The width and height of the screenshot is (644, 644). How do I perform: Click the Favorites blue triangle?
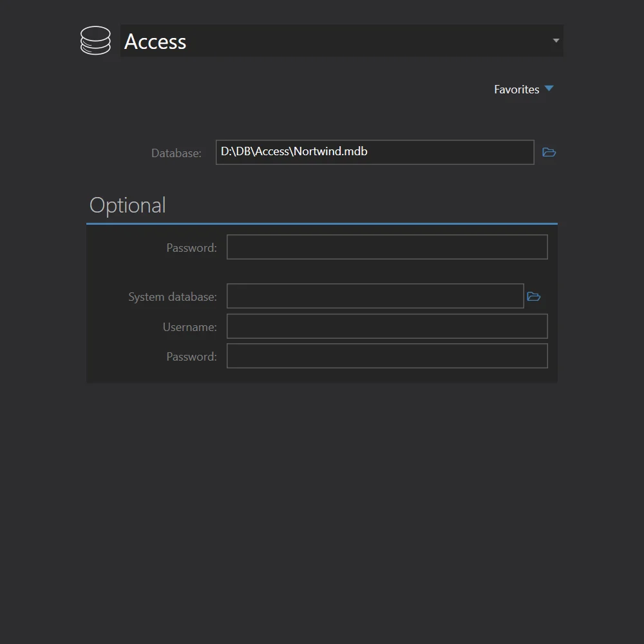point(548,89)
